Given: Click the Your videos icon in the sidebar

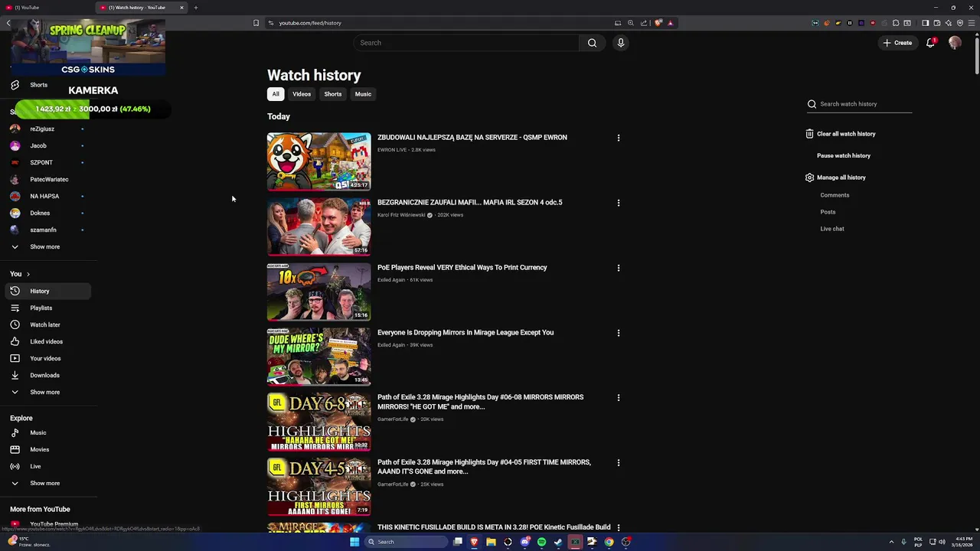Looking at the screenshot, I should (x=15, y=358).
